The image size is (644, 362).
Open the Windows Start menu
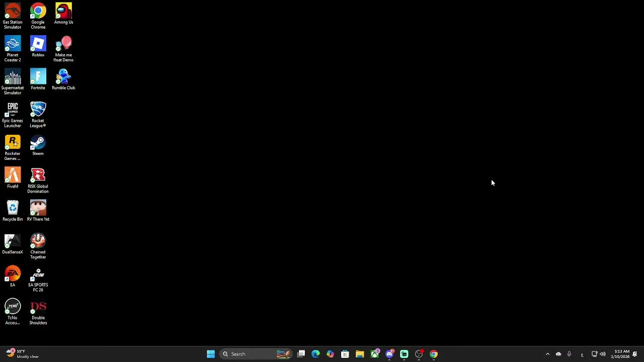pos(211,354)
